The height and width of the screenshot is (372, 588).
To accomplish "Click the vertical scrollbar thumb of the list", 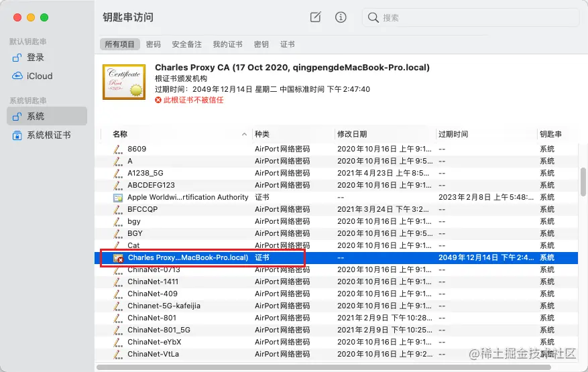I will (583, 182).
